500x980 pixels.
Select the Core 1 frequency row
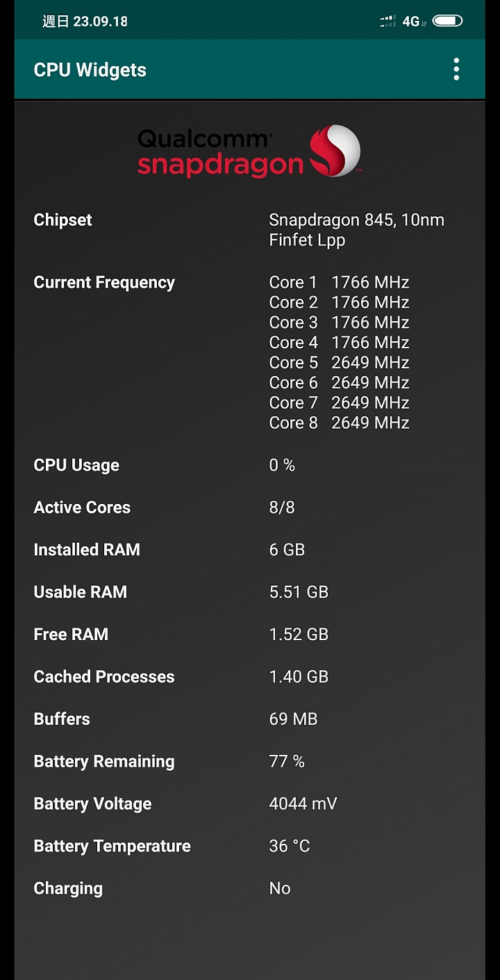coord(339,282)
